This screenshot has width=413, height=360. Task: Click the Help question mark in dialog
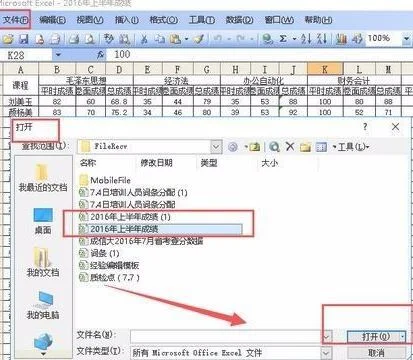[365, 127]
